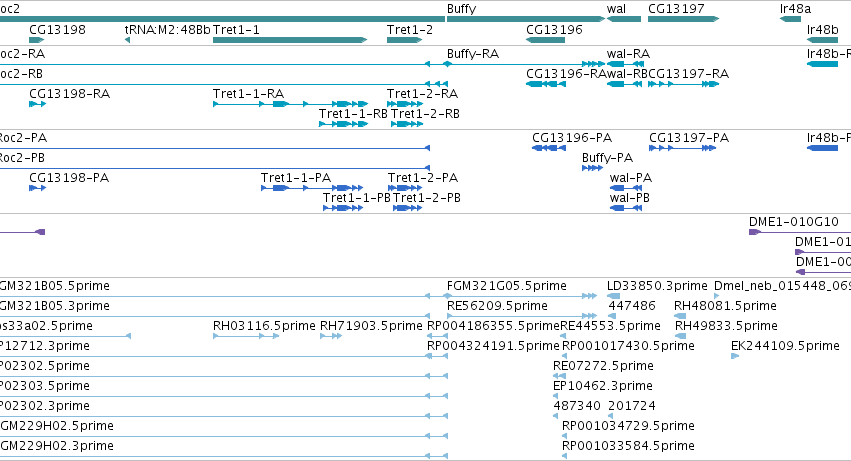Select the Roc2-PB protein label
This screenshot has width=851, height=461.
pyautogui.click(x=22, y=158)
